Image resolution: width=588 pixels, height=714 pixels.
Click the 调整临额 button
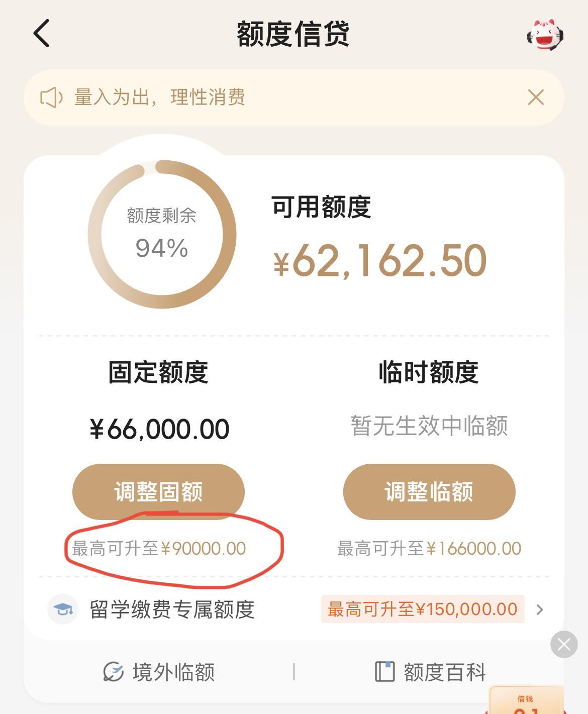pyautogui.click(x=429, y=491)
